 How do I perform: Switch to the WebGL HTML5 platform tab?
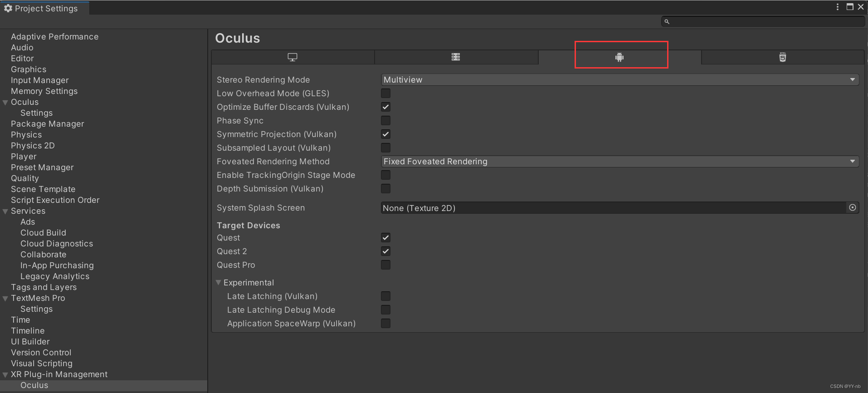[x=783, y=57]
